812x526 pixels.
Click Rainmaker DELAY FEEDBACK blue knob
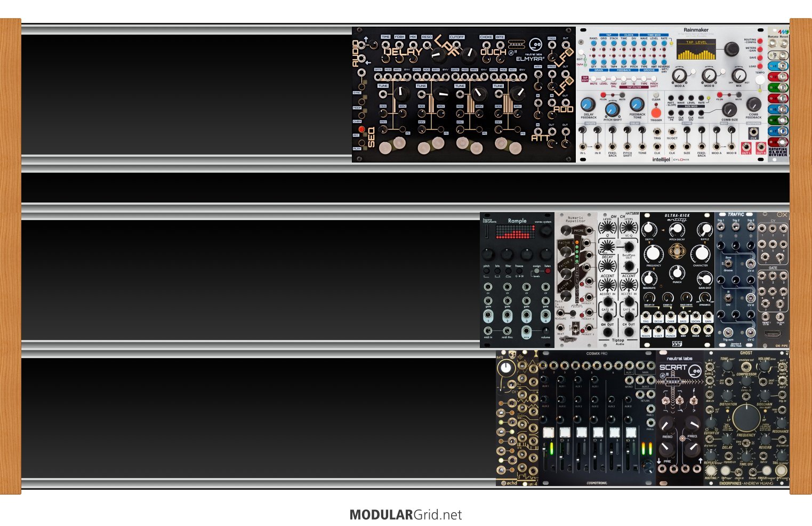[x=588, y=104]
